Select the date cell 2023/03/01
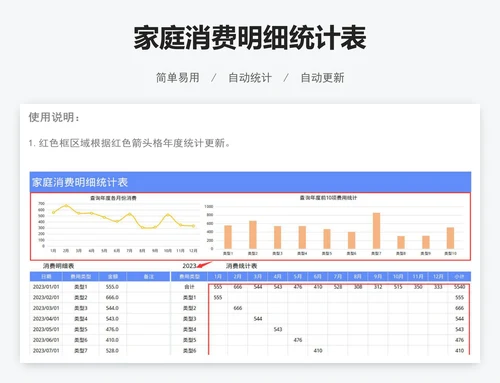 tap(46, 308)
